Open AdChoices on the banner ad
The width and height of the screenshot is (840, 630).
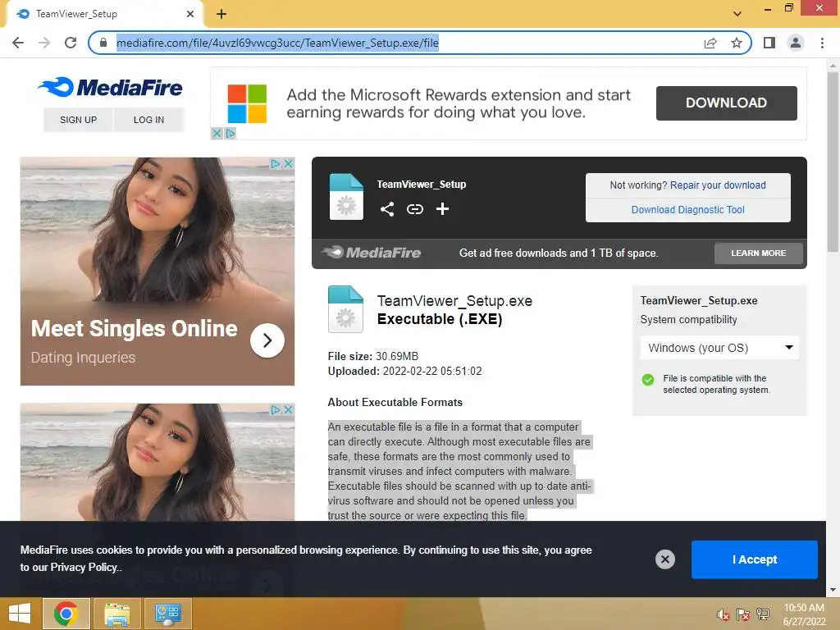(x=231, y=134)
